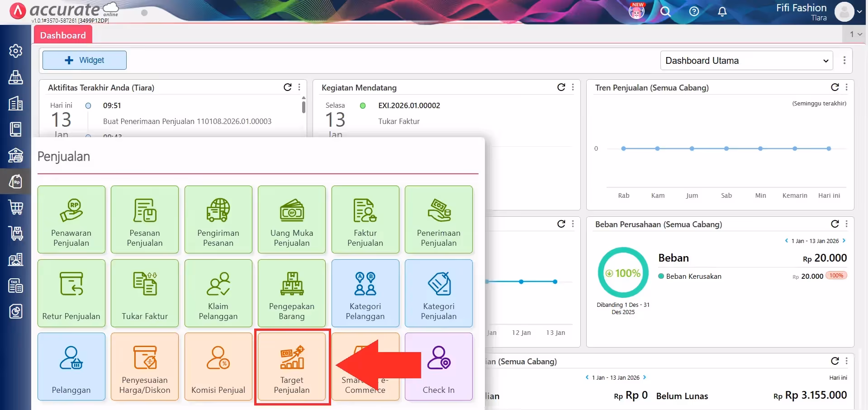Open activity Buat Penerimaan Penjualan 110108.2026.01.00003
Screen dimensions: 868x410
[x=187, y=121]
